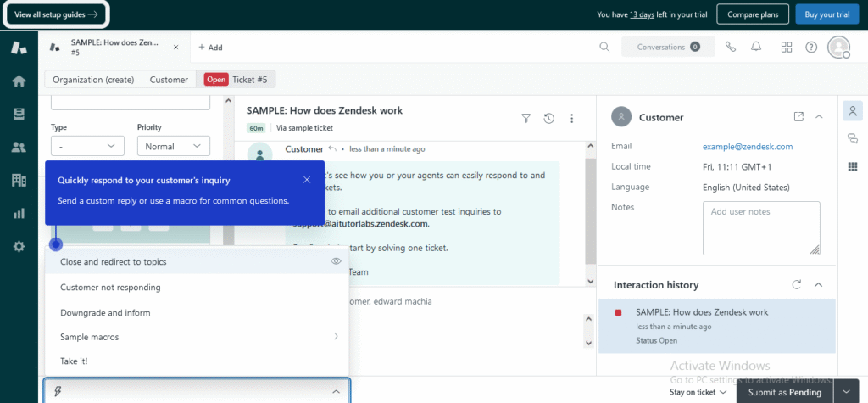The width and height of the screenshot is (868, 403).
Task: Open Organizations building icon in sidebar
Action: tap(19, 180)
